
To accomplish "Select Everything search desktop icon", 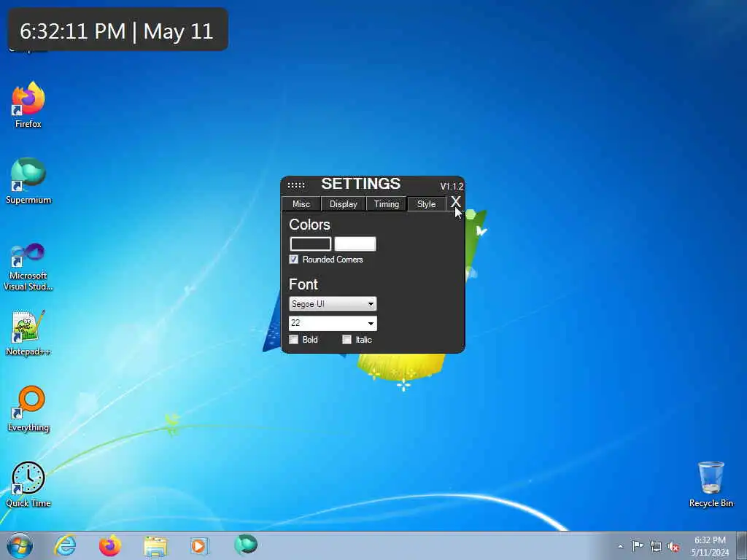I will pyautogui.click(x=28, y=408).
